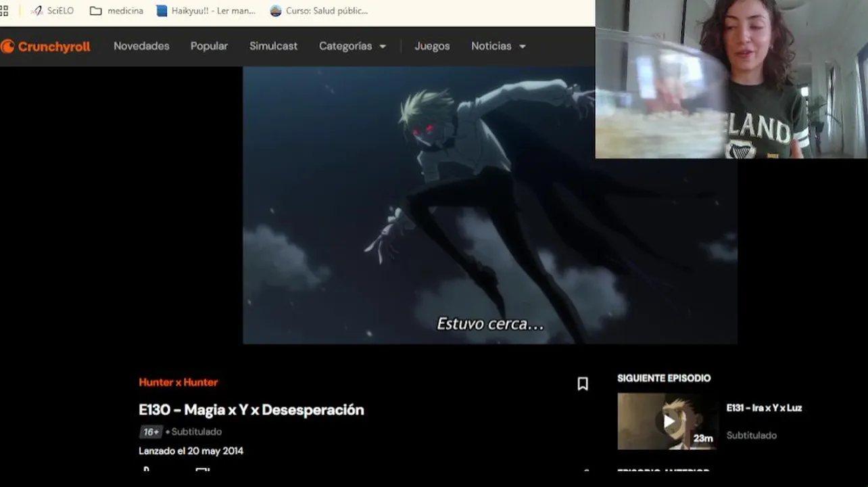
Task: Go to Popular section
Action: coord(209,46)
